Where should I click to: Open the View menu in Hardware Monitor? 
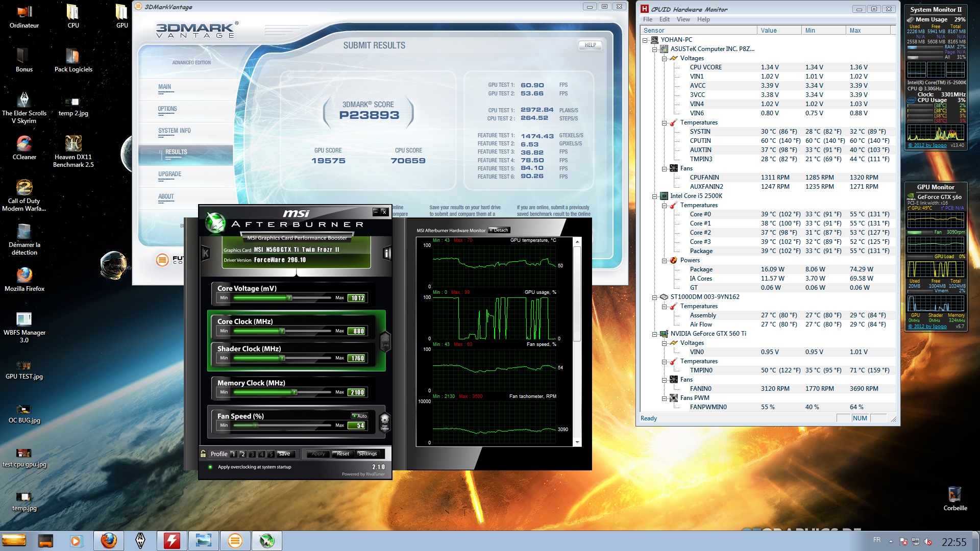[x=683, y=19]
